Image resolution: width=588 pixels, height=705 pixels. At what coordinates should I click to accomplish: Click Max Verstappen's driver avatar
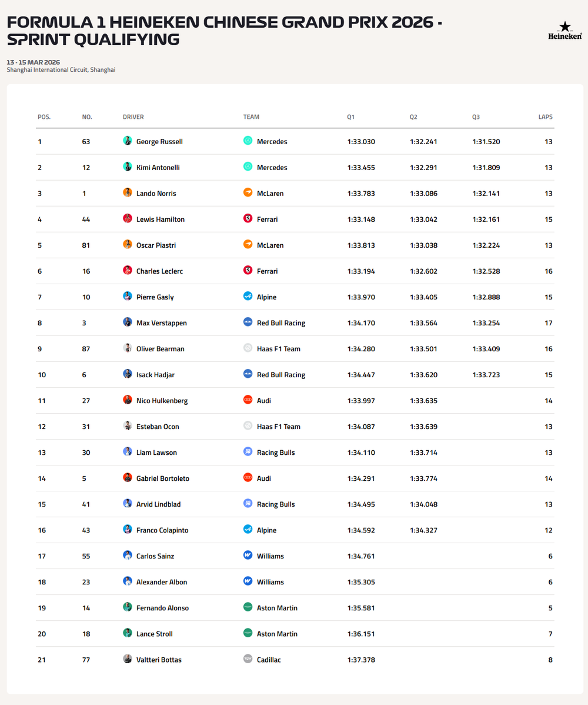coord(128,322)
